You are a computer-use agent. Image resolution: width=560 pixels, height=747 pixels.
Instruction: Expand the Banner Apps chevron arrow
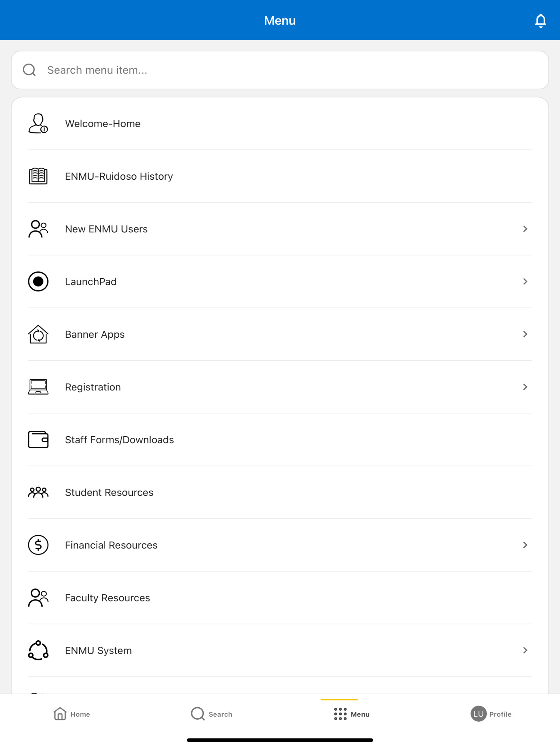coord(525,334)
